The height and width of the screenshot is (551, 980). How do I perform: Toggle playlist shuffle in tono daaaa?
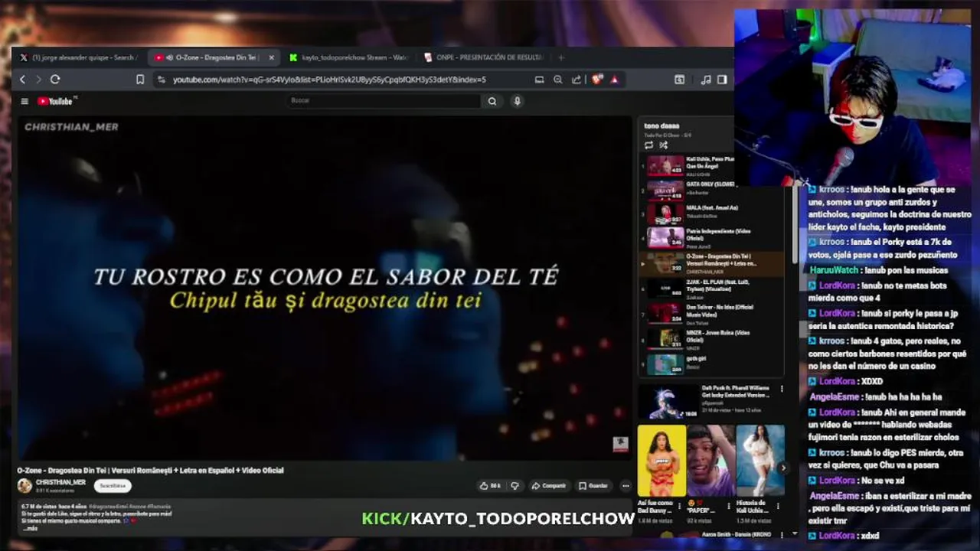pyautogui.click(x=664, y=145)
